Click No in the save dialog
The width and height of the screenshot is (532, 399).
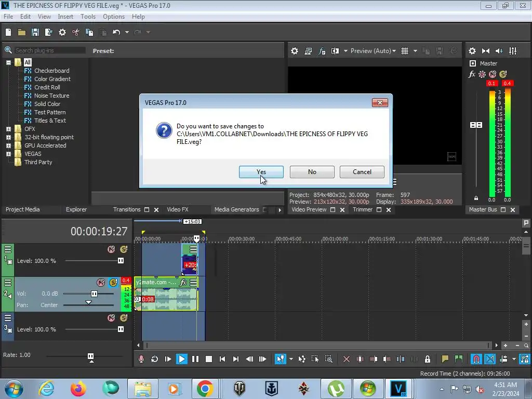[312, 172]
